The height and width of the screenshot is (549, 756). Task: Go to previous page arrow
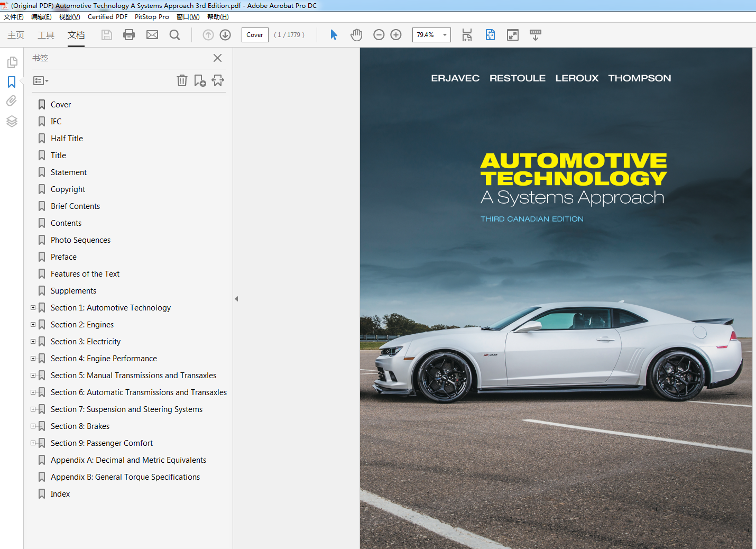208,35
